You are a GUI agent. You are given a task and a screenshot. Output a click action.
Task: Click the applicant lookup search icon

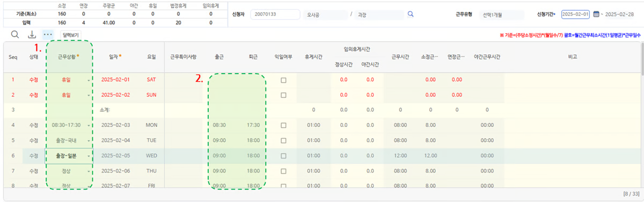[x=411, y=15]
